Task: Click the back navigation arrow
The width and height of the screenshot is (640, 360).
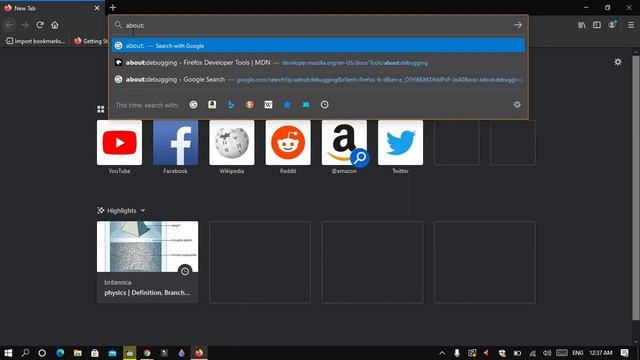Action: coord(9,25)
